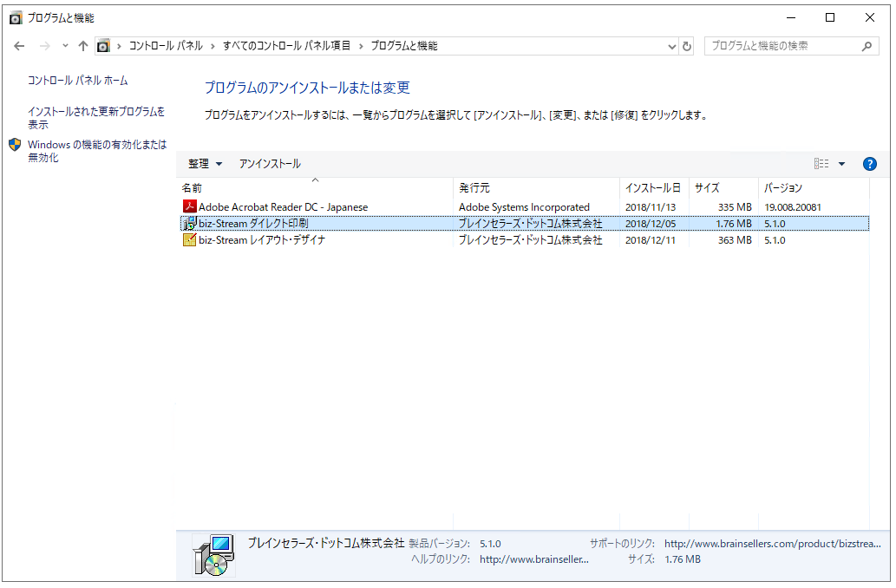
Task: Click the large installer icon in details pane
Action: click(x=214, y=555)
